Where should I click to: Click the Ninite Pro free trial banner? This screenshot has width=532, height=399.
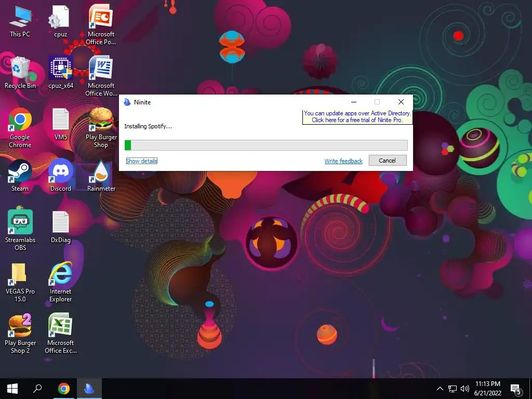(x=357, y=117)
